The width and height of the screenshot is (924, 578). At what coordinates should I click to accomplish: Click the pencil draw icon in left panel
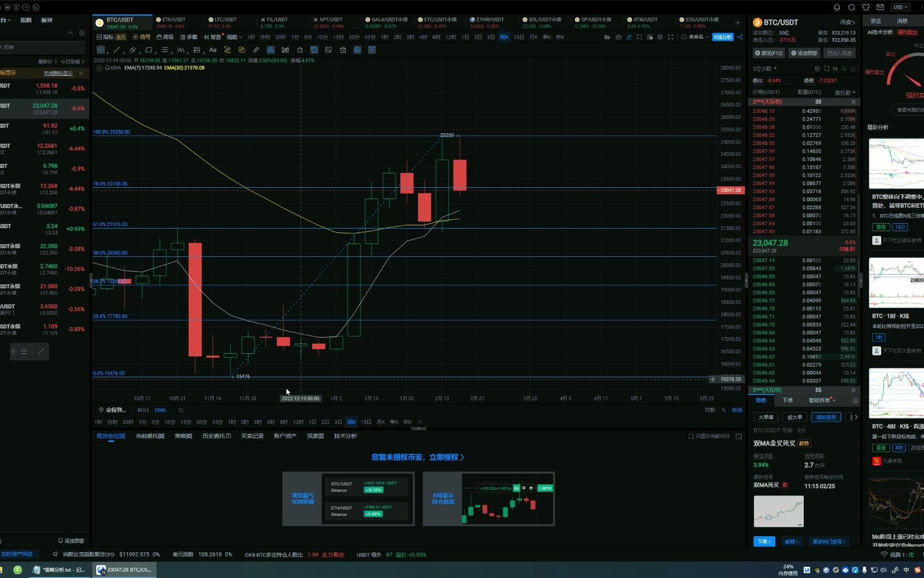click(40, 352)
